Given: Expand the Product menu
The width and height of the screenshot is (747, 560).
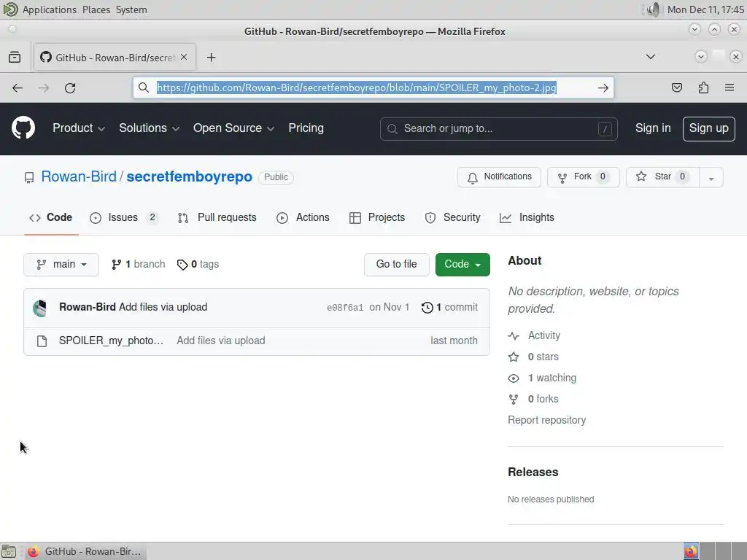Looking at the screenshot, I should point(79,128).
